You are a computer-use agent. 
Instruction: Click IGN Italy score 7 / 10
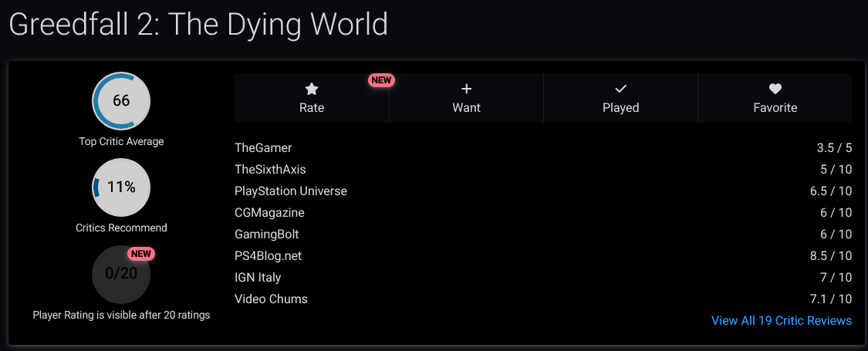836,278
